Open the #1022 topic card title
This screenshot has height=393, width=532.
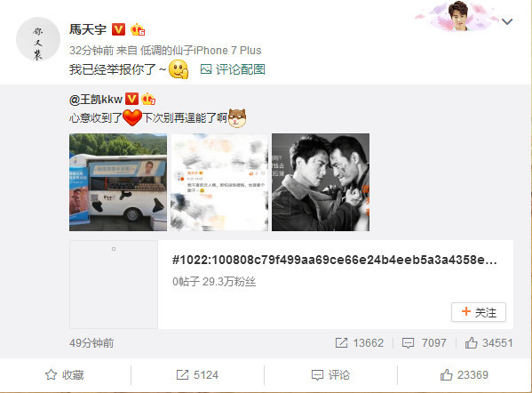[335, 260]
